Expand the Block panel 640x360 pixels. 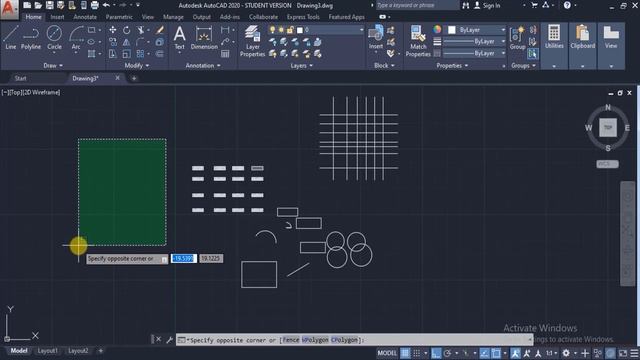coord(384,65)
